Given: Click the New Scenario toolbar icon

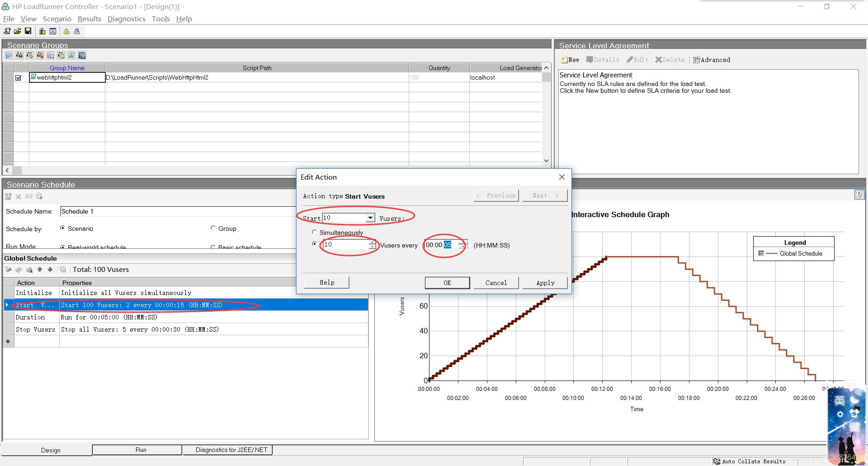Looking at the screenshot, I should (7, 31).
